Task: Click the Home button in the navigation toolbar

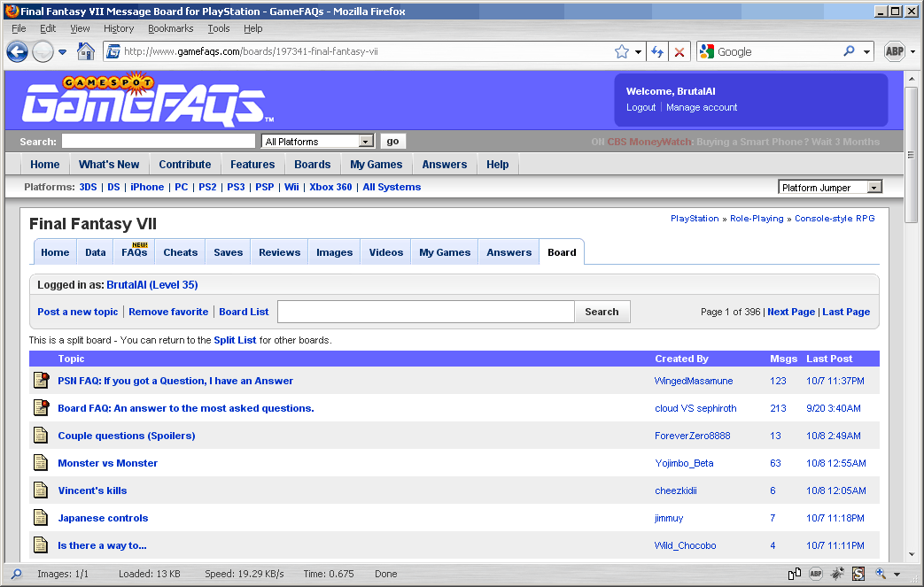Action: (84, 51)
